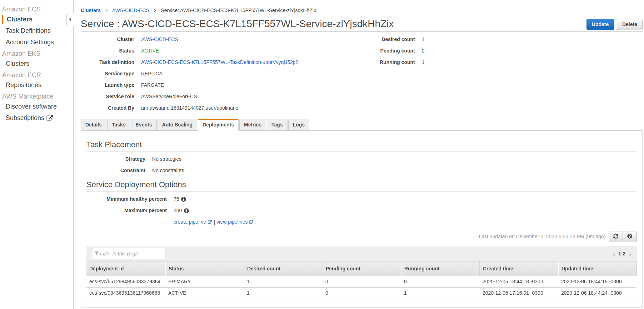Open the Tags tab
This screenshot has height=309, width=644.
[x=277, y=125]
